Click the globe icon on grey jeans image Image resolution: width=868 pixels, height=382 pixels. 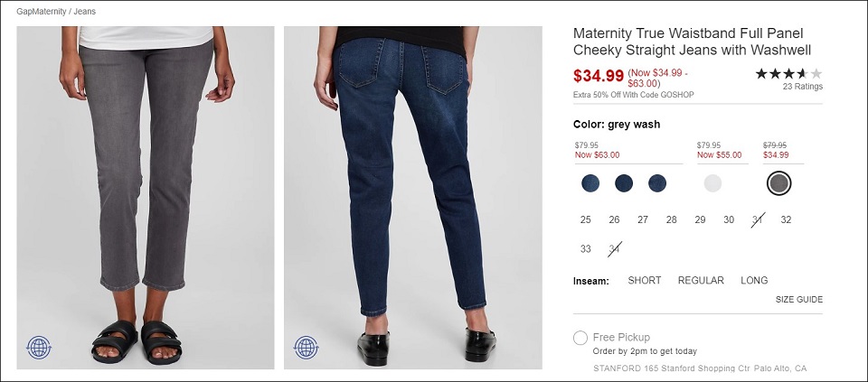tap(39, 348)
